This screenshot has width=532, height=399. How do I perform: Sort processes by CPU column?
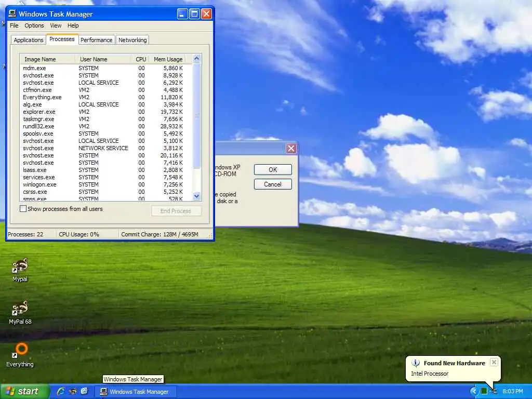[x=140, y=59]
